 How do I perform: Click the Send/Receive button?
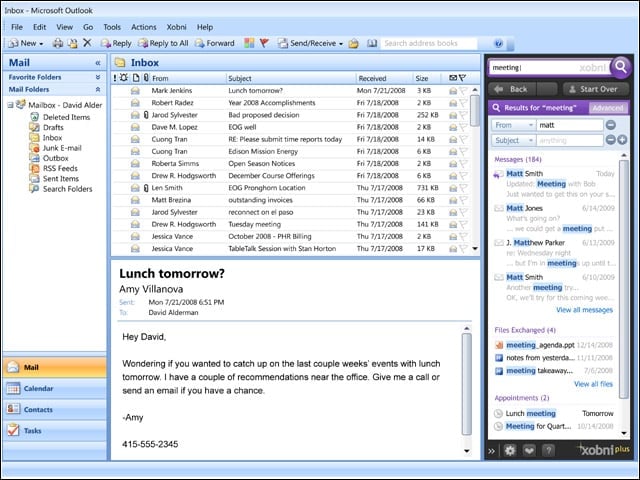(307, 43)
